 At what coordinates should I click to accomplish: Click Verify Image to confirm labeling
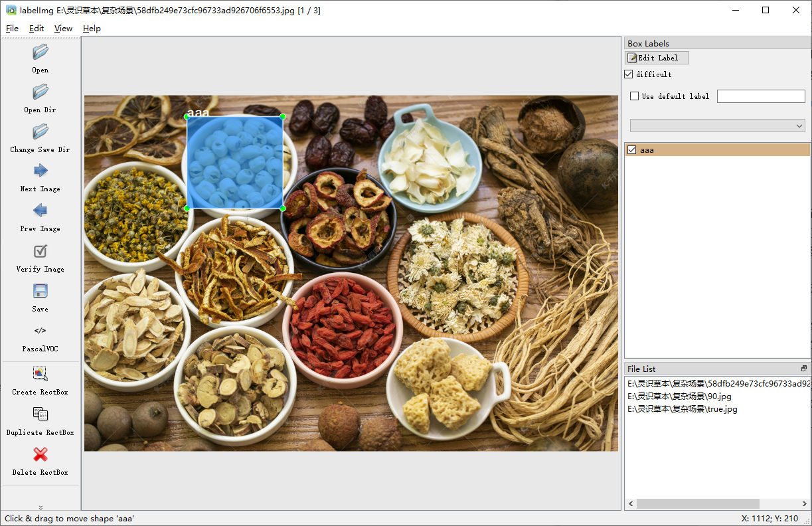(x=39, y=251)
